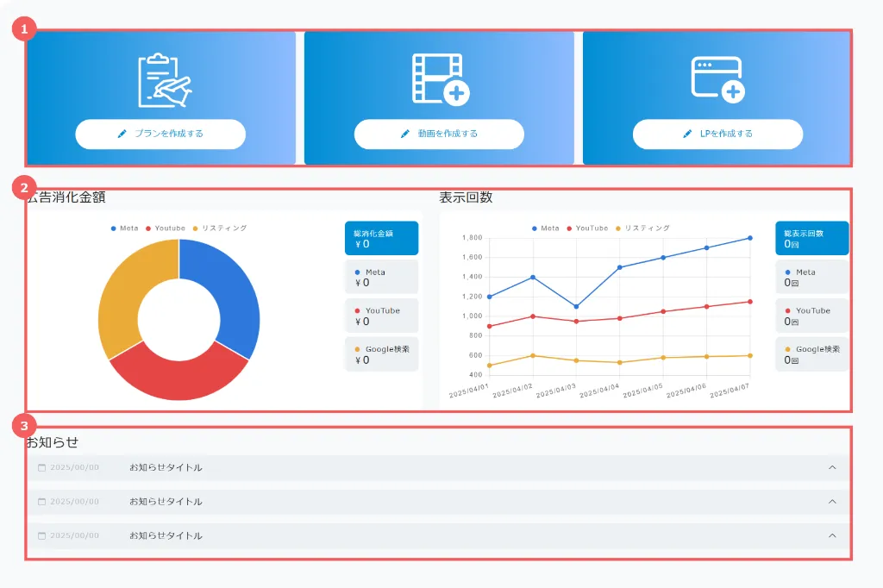883x588 pixels.
Task: Click pencil icon beside LPを作成する
Action: point(687,134)
